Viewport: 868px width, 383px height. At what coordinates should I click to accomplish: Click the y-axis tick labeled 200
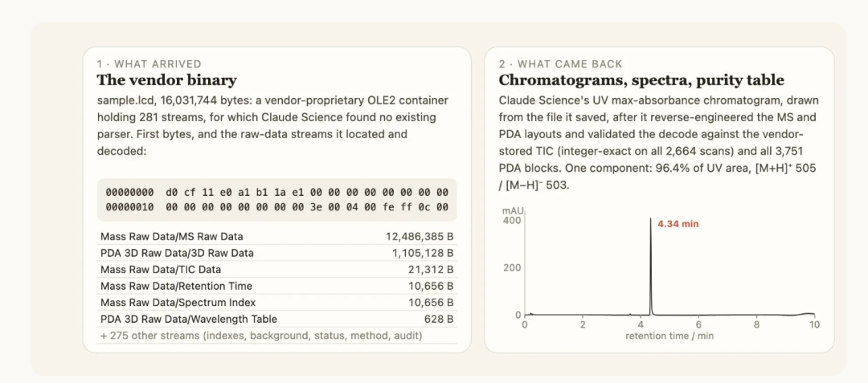pos(512,267)
